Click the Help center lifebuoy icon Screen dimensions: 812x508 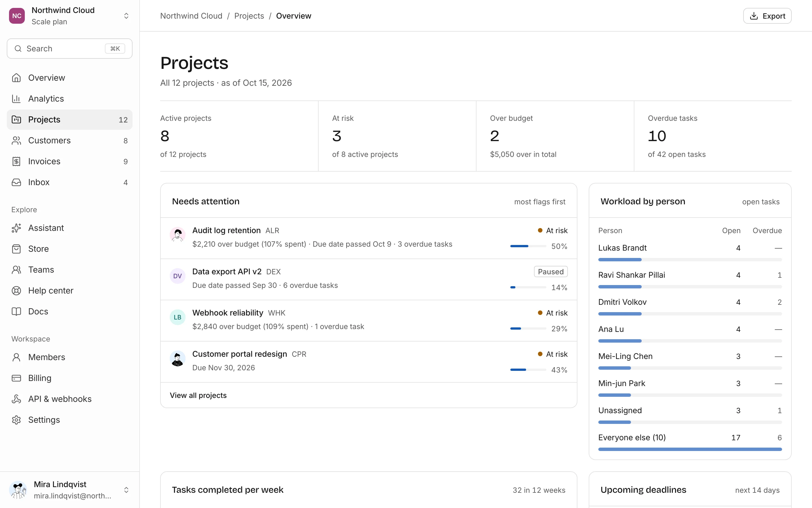(16, 290)
